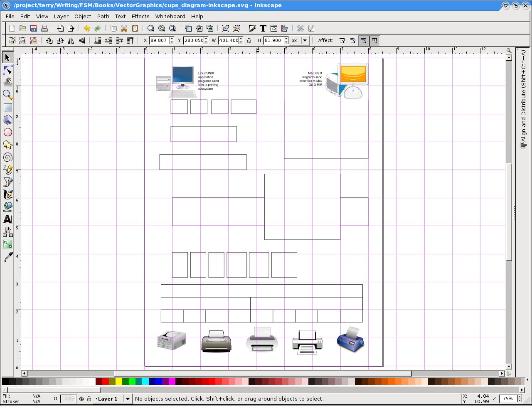Flip selection horizontally via toolbar button
This screenshot has width=532, height=406.
click(x=70, y=40)
